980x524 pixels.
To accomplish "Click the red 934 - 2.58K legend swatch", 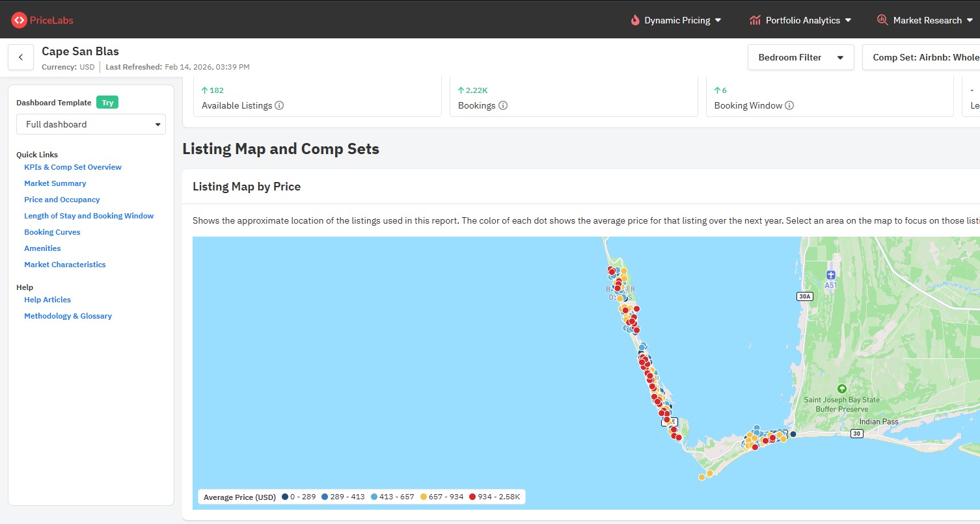I will [472, 497].
